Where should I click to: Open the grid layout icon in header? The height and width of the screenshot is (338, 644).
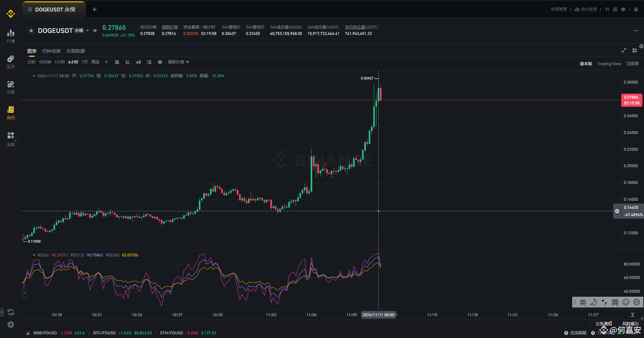pos(615,9)
